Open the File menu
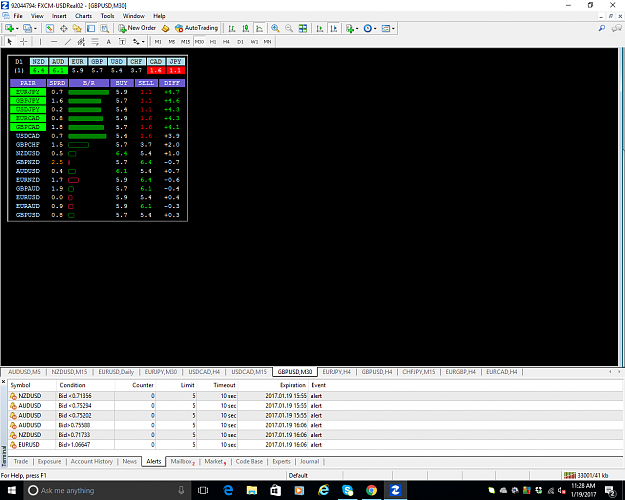Viewport: 625px width, 500px height. (18, 16)
